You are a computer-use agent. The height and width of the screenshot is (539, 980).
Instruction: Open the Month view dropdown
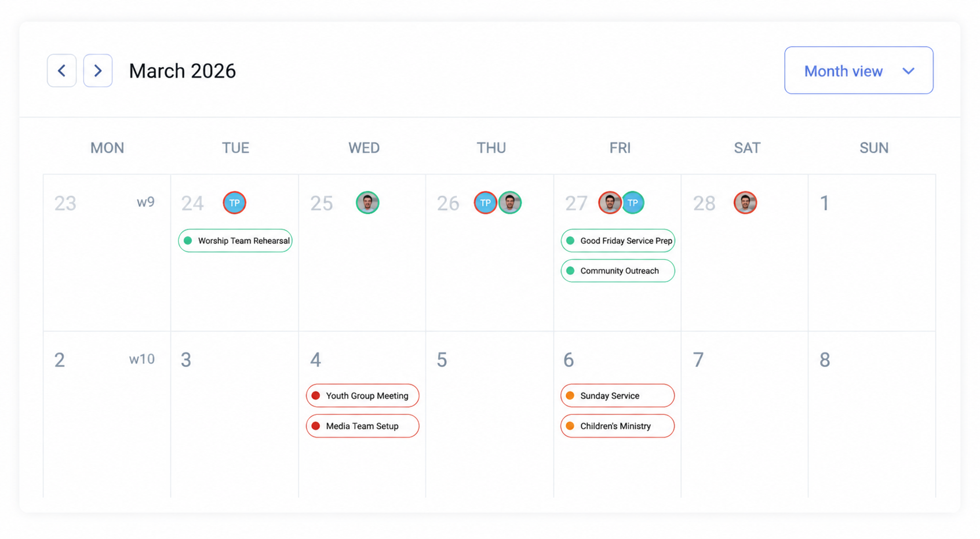858,70
